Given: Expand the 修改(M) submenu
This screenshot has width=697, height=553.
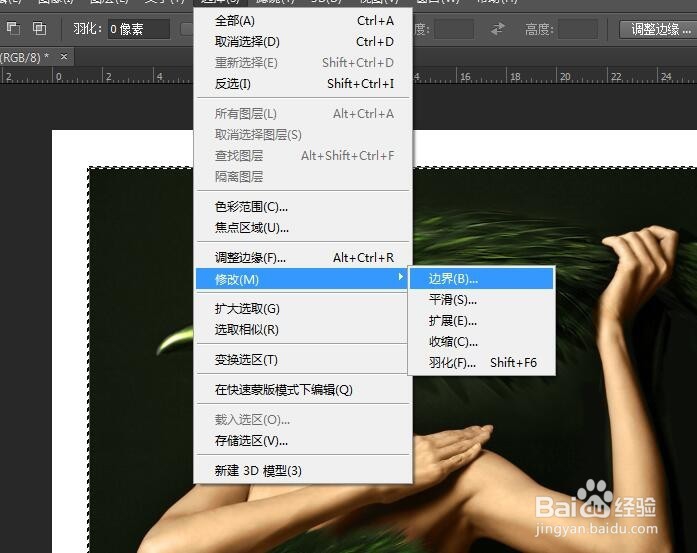Looking at the screenshot, I should 302,279.
